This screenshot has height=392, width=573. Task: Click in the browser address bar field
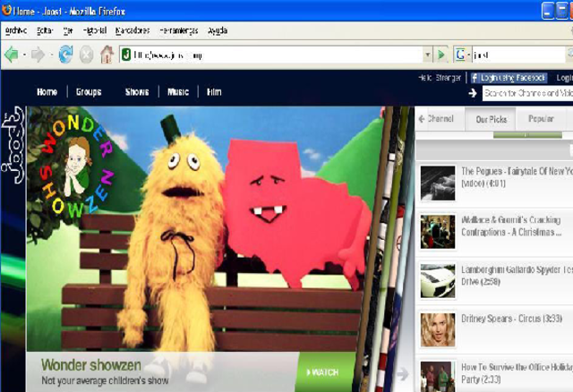[276, 55]
